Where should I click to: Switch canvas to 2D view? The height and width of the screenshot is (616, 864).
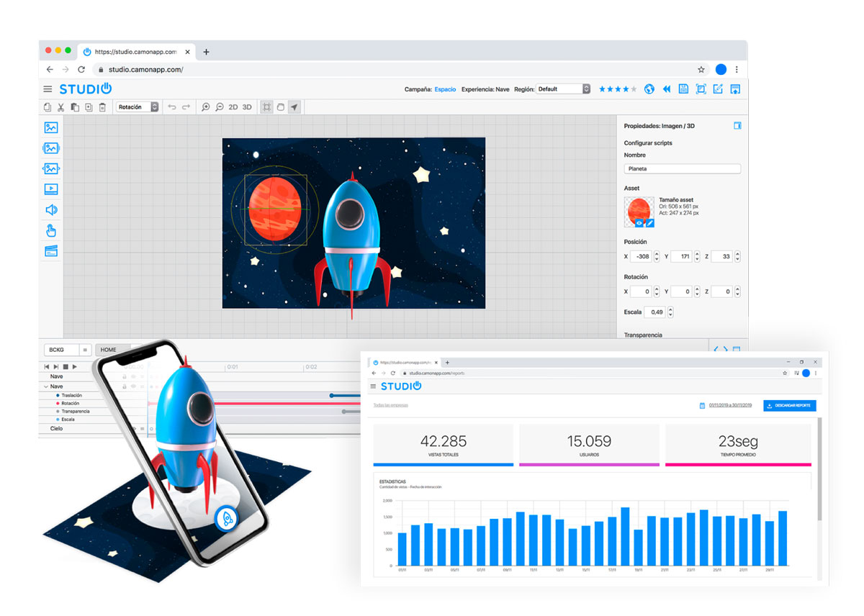pos(233,107)
